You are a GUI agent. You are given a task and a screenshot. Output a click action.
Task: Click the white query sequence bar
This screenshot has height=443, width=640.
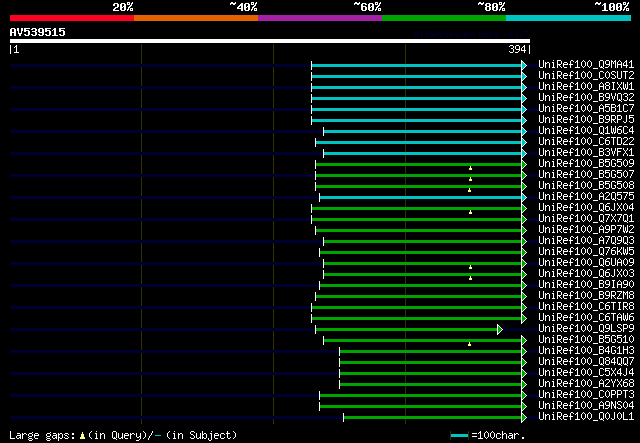point(270,41)
